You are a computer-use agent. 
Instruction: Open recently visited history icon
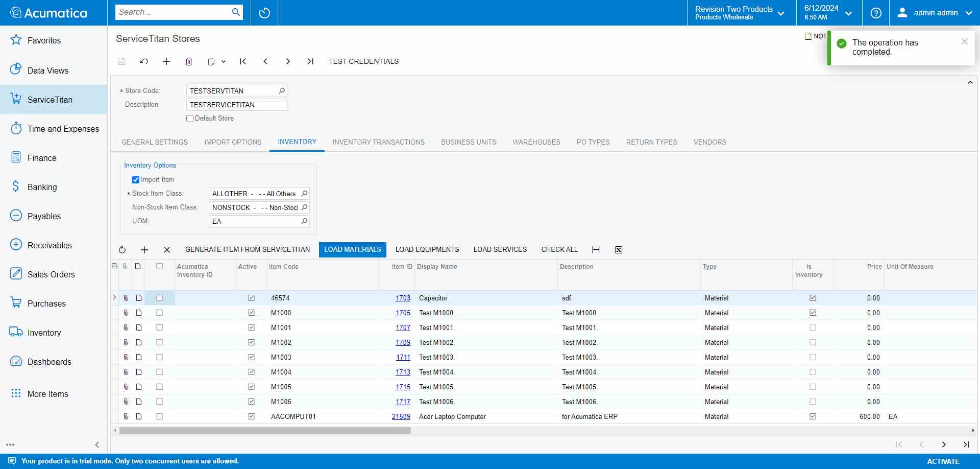(x=264, y=13)
